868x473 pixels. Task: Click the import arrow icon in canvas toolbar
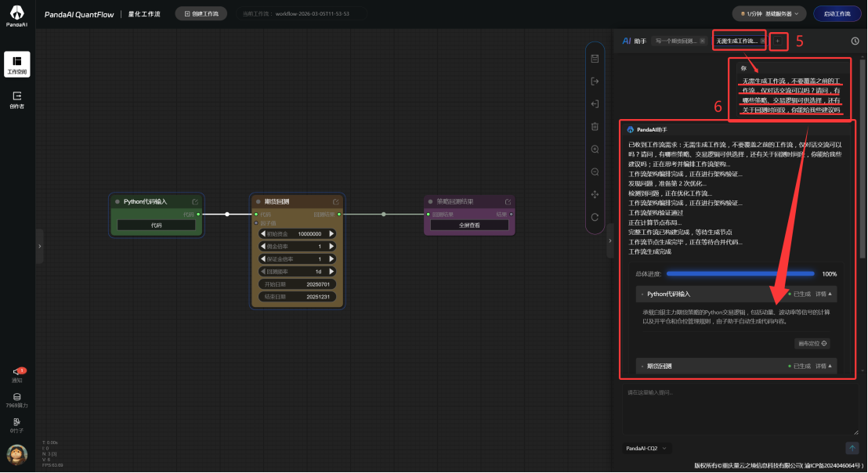tap(595, 104)
